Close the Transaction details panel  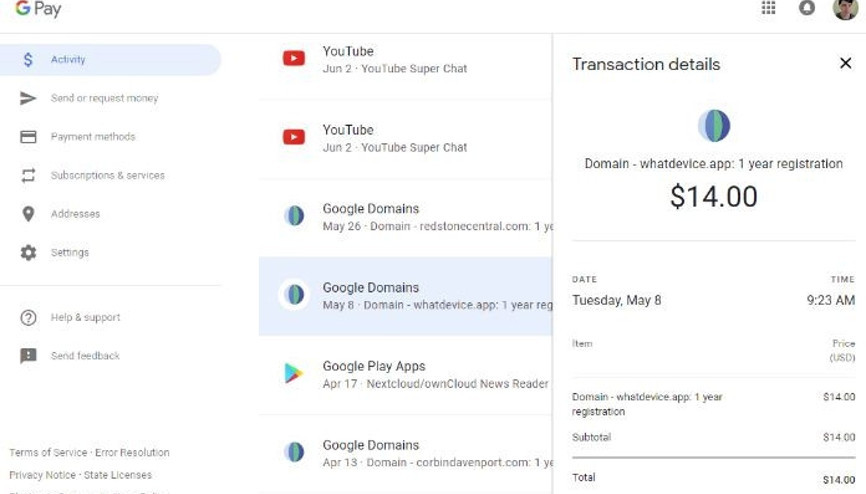pyautogui.click(x=845, y=63)
